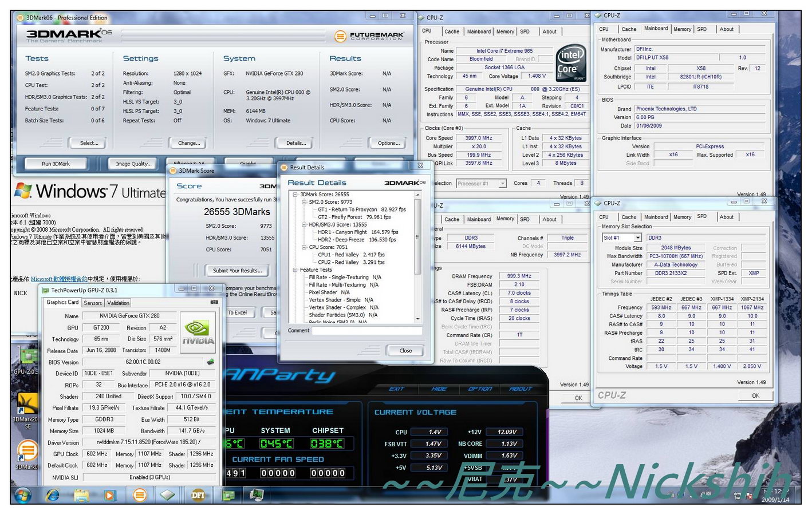The height and width of the screenshot is (515, 812).
Task: Click the Select... tests button
Action: 89,143
